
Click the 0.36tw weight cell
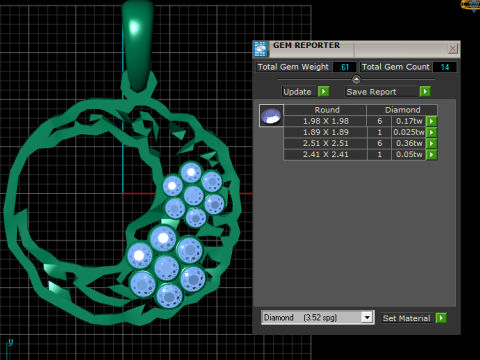(x=409, y=143)
